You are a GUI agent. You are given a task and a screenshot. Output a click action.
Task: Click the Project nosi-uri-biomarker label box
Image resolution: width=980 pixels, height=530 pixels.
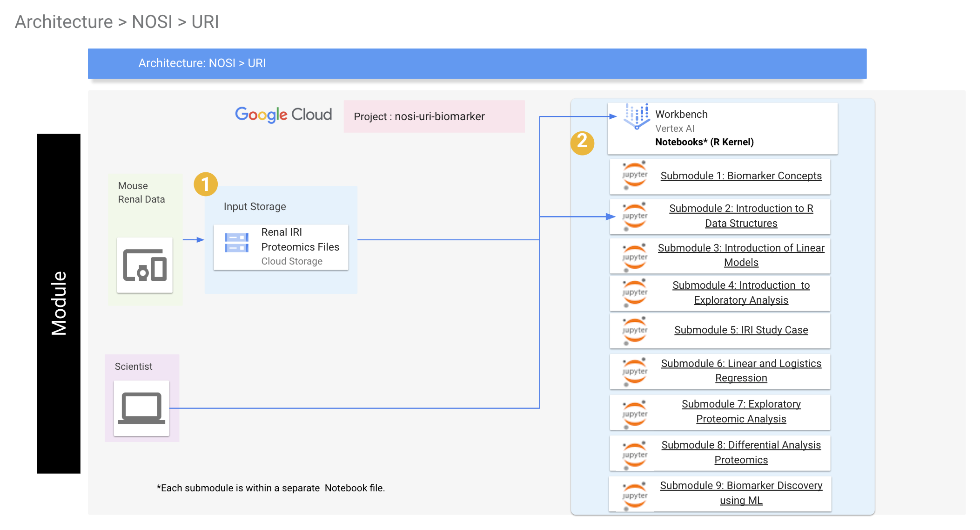coord(434,116)
